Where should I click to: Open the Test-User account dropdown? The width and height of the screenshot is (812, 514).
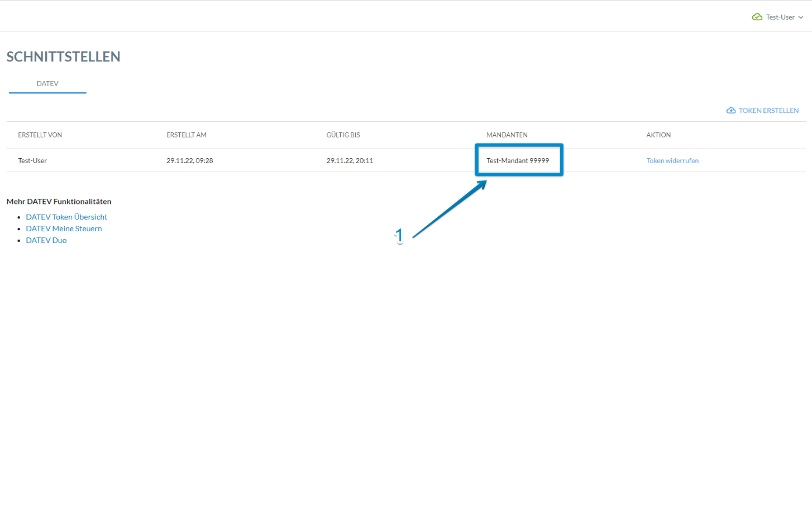(x=784, y=17)
